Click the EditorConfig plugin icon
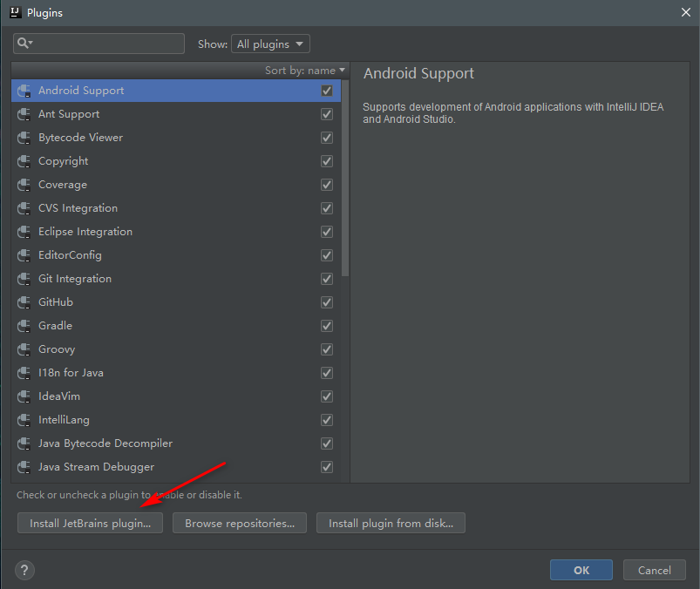700x589 pixels. click(24, 255)
